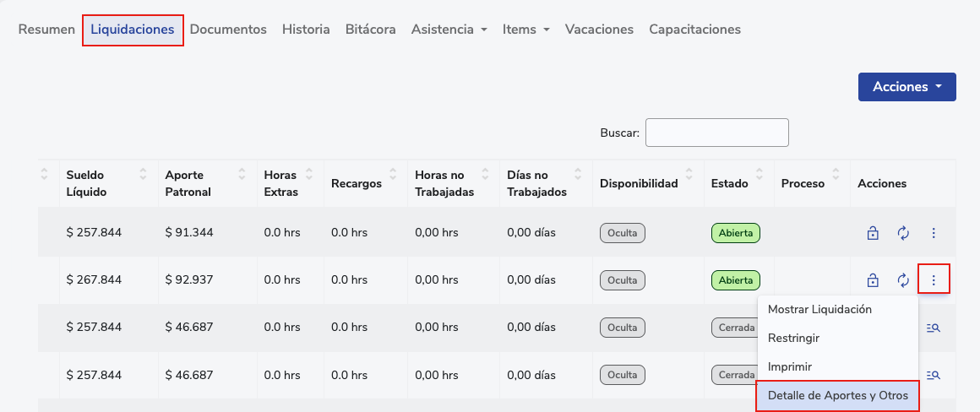This screenshot has width=980, height=412.
Task: Choose Mostrar Liquidación from the menu
Action: coord(819,309)
